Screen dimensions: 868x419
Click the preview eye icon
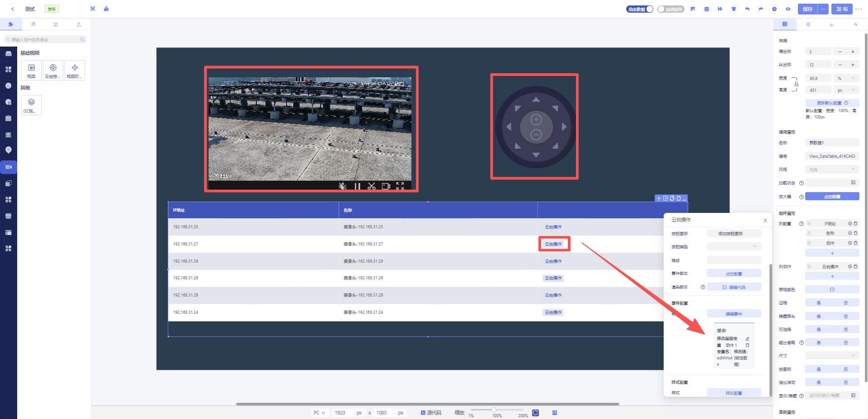(x=788, y=9)
